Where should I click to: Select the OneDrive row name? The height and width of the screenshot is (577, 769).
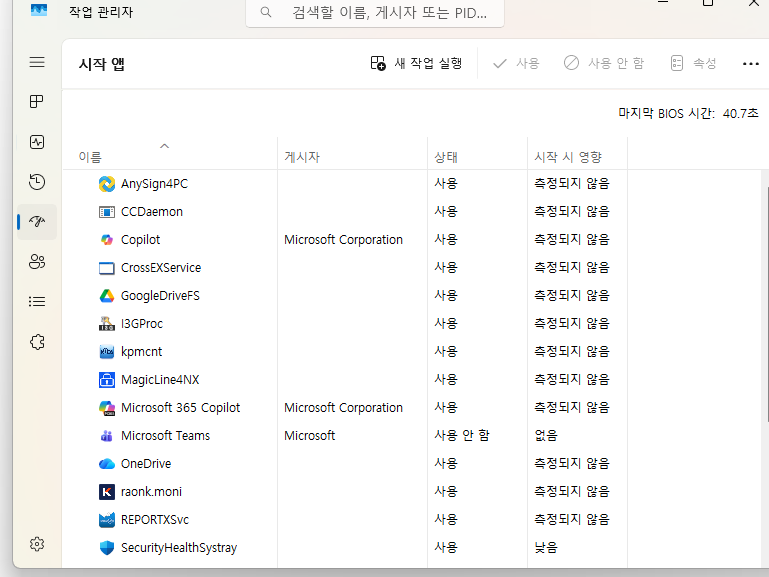click(x=146, y=464)
